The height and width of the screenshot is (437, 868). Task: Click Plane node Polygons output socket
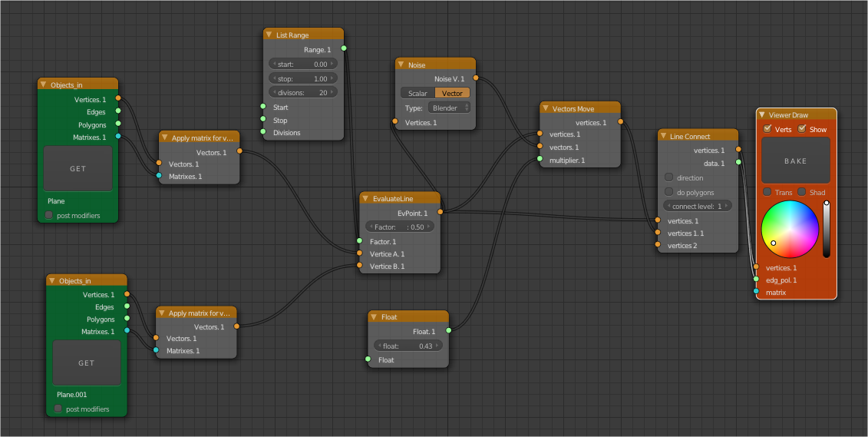coord(118,124)
